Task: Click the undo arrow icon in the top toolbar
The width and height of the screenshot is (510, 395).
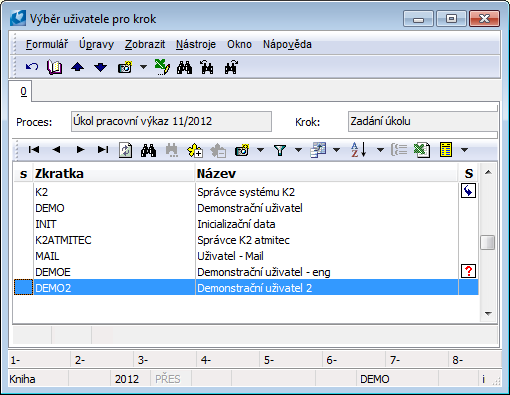Action: pos(32,67)
